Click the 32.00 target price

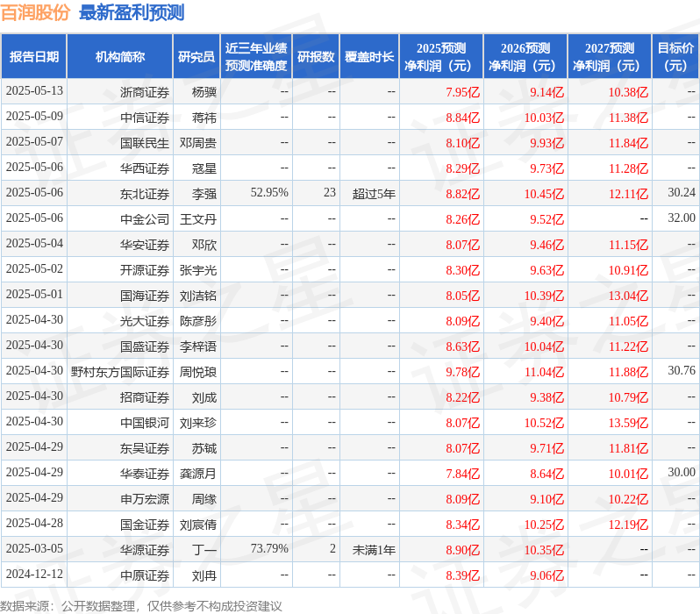coord(682,218)
